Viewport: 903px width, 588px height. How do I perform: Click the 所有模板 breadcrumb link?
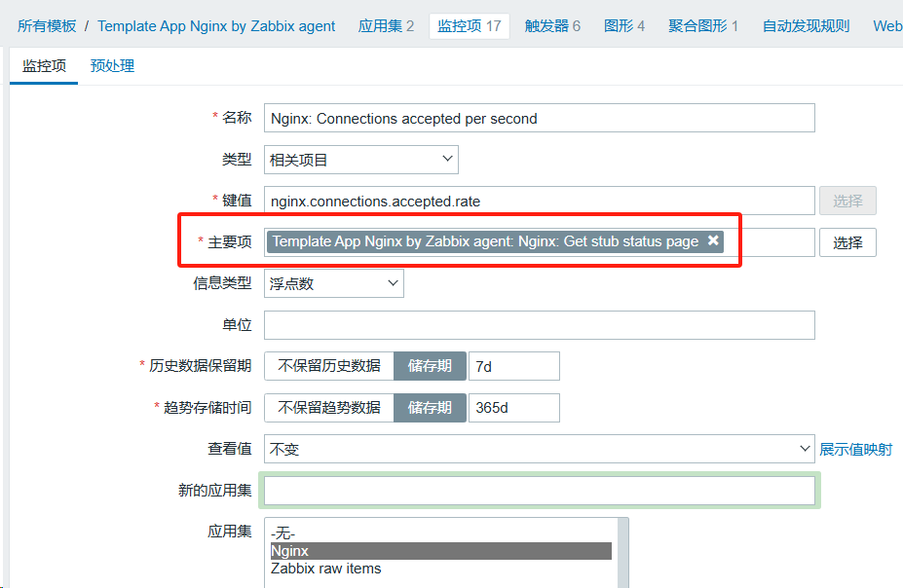pyautogui.click(x=47, y=26)
